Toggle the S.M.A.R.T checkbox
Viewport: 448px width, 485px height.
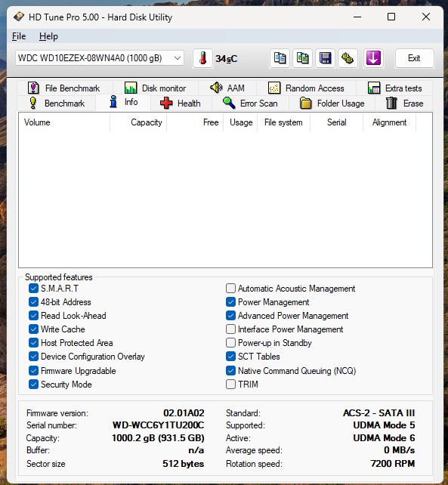tap(33, 289)
